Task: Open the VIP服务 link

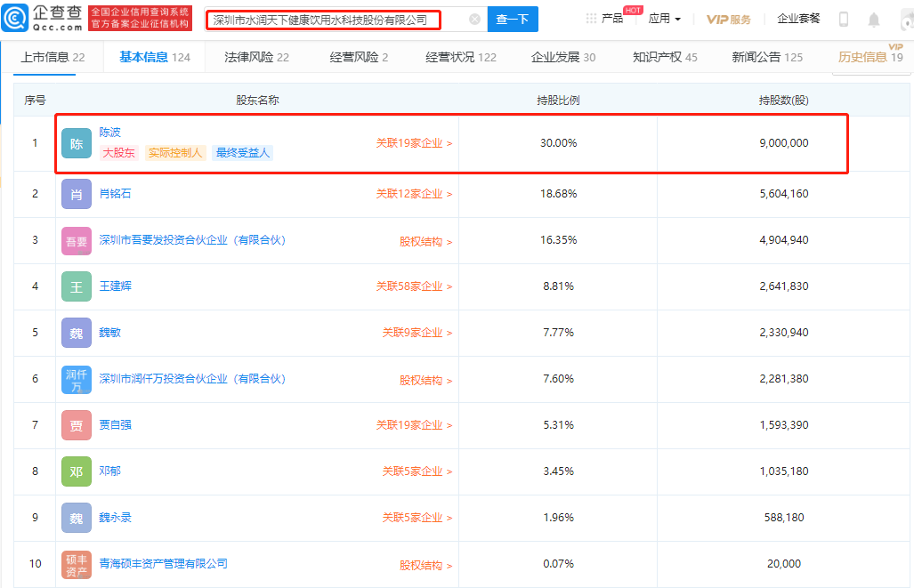Action: (728, 20)
